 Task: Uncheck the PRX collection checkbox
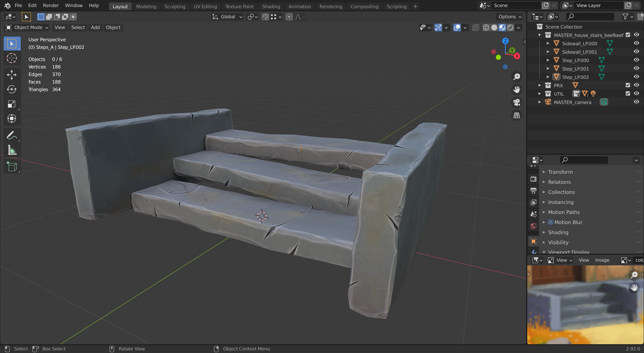tap(628, 85)
